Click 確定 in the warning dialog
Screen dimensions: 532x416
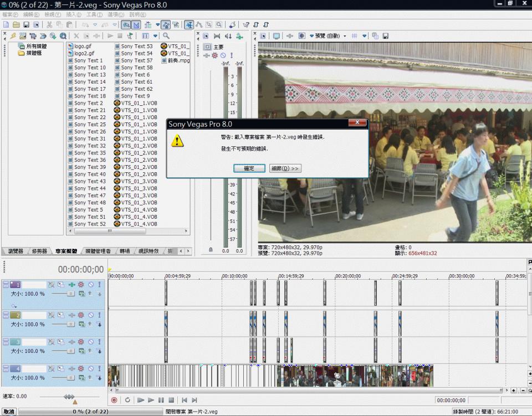pyautogui.click(x=249, y=168)
